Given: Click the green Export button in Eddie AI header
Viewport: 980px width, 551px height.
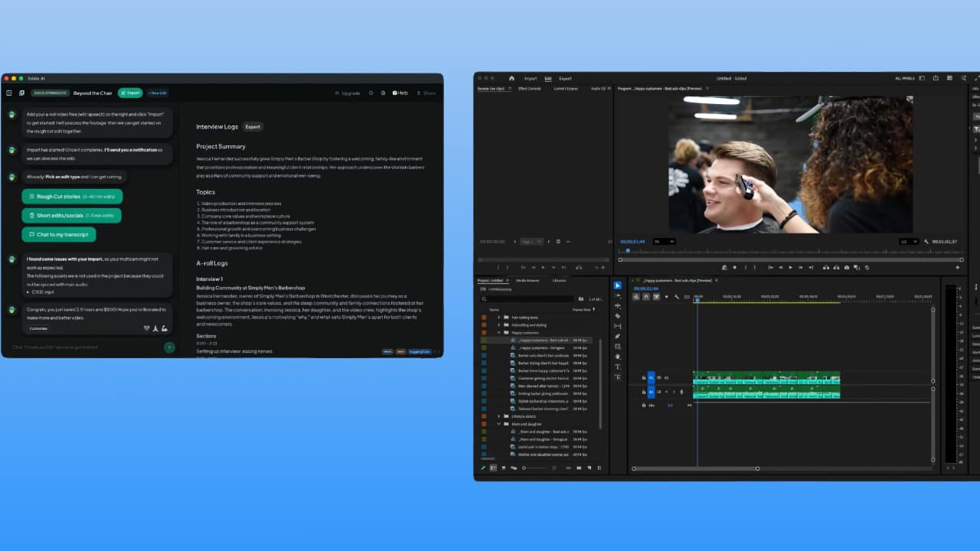Looking at the screenshot, I should click(x=130, y=93).
